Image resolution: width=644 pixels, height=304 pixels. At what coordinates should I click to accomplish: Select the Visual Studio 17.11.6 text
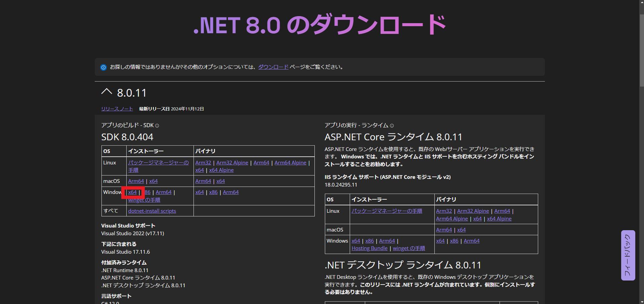point(126,252)
